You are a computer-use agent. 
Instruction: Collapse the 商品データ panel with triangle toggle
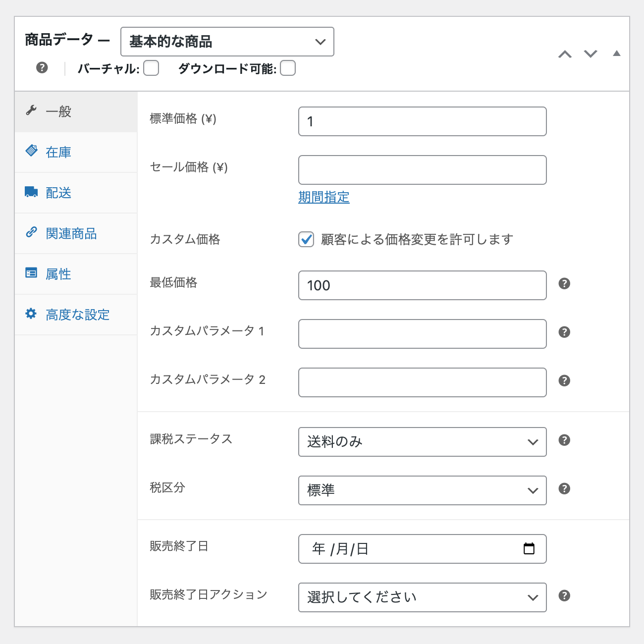616,54
